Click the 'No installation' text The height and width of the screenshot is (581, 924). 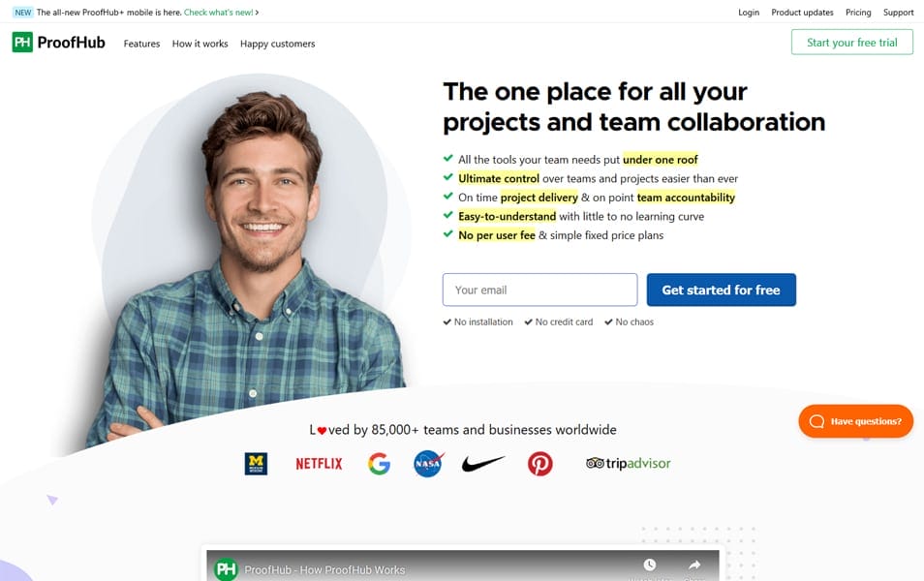click(x=483, y=321)
